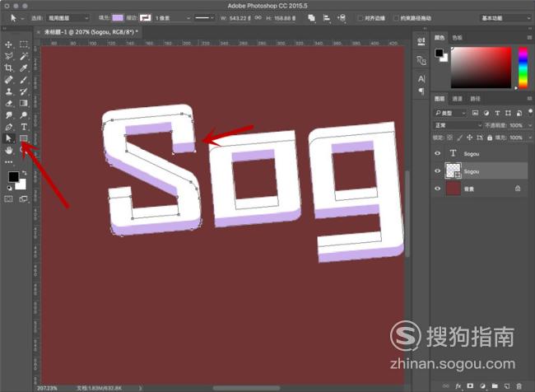Open the layer filter kind dropdown

[x=449, y=113]
